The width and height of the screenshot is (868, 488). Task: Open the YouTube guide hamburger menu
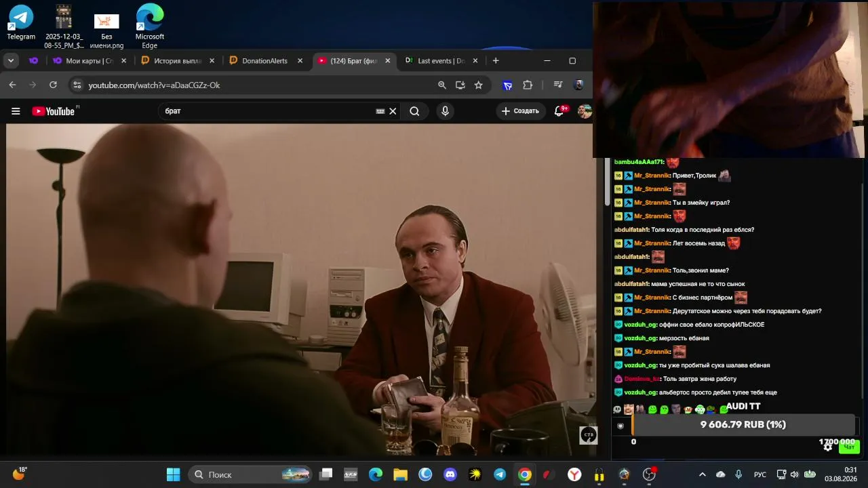point(16,111)
